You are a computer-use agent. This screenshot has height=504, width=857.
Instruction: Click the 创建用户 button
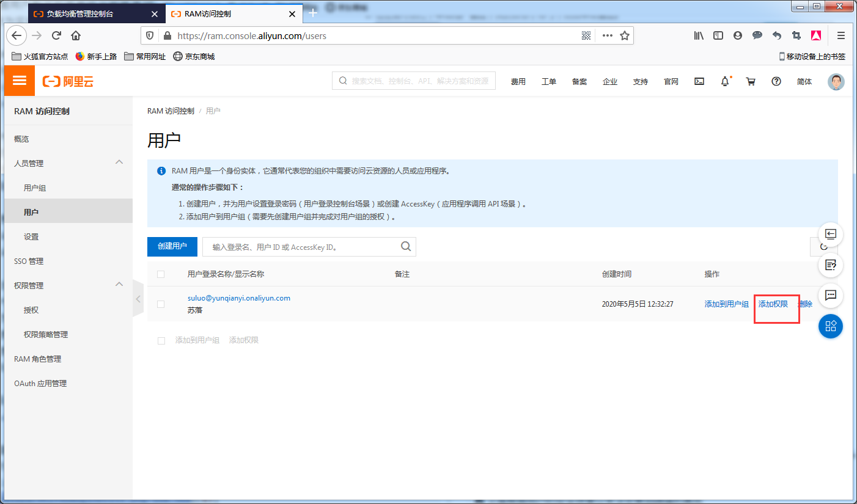[x=172, y=246]
